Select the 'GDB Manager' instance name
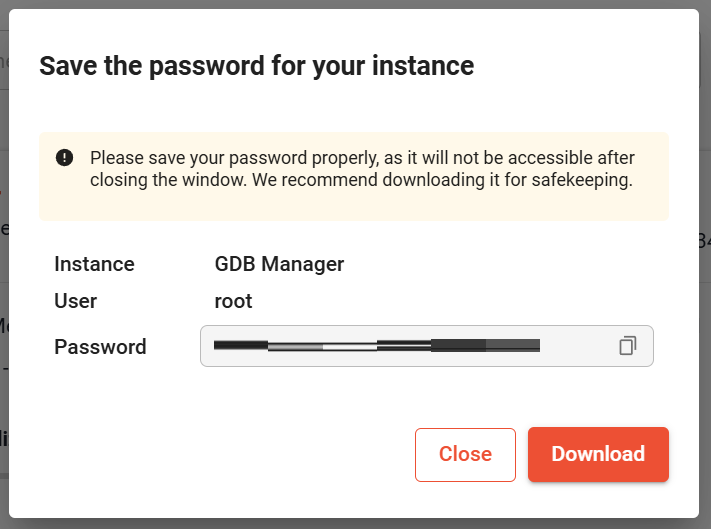 click(279, 264)
